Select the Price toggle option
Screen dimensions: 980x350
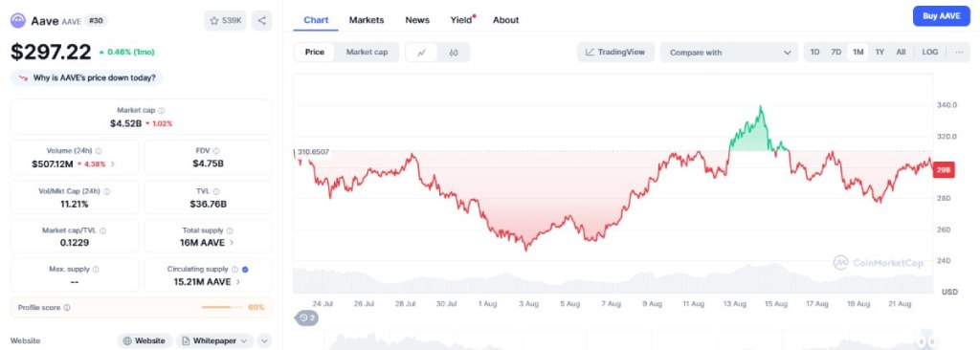pyautogui.click(x=314, y=53)
